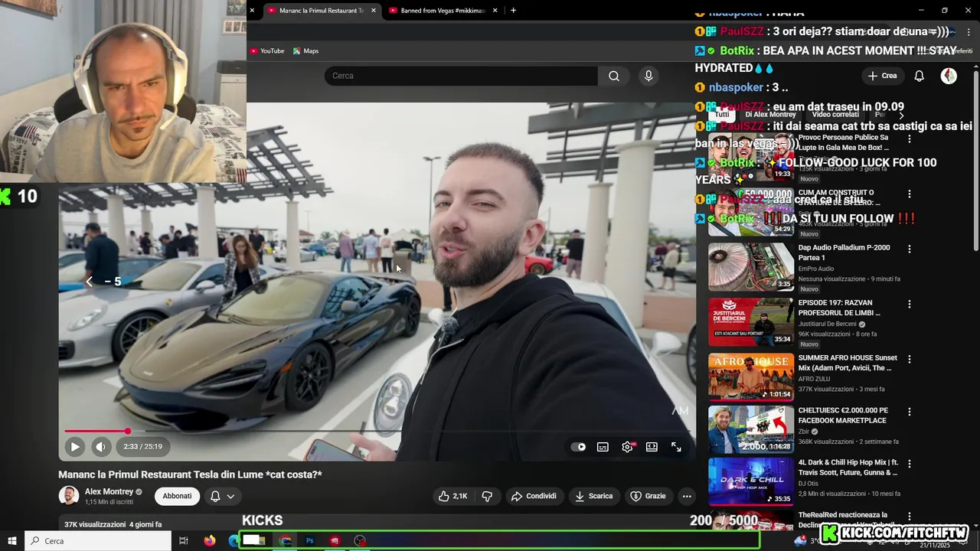
Task: Select the Video correlati chip
Action: (x=836, y=114)
